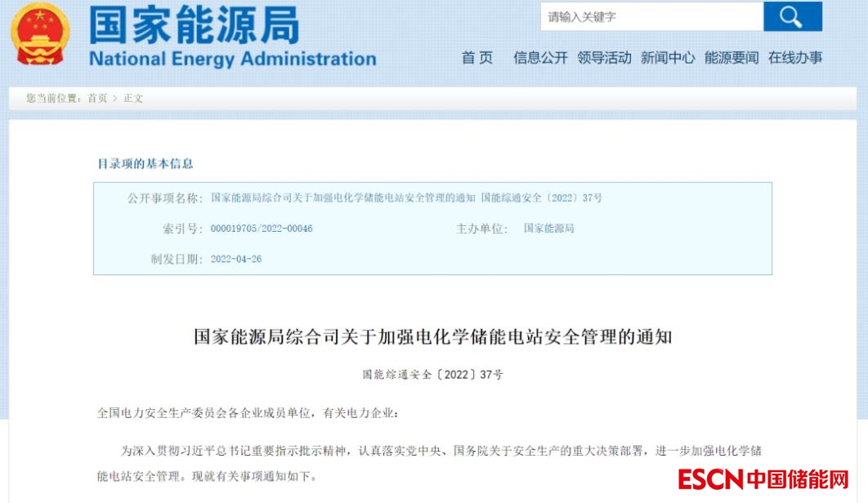868x503 pixels.
Task: Click the index number 000019705/2022-00046
Action: click(x=262, y=229)
